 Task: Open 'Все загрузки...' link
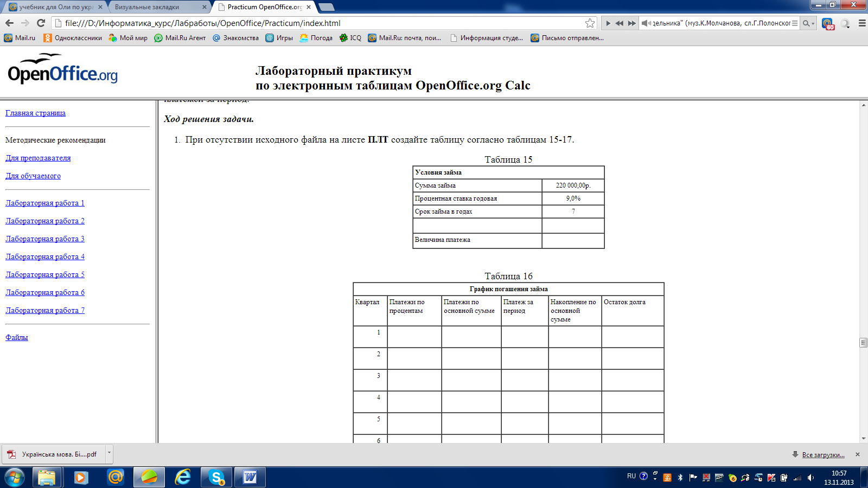click(x=823, y=454)
